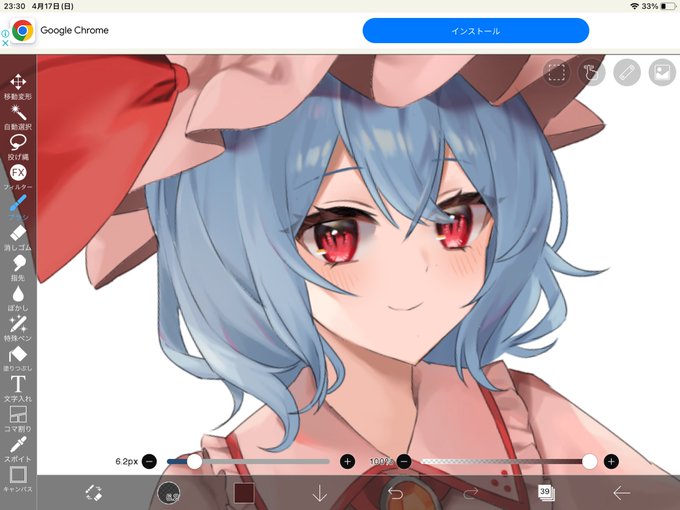Tap the インストール install button
The width and height of the screenshot is (680, 510).
[x=476, y=31]
